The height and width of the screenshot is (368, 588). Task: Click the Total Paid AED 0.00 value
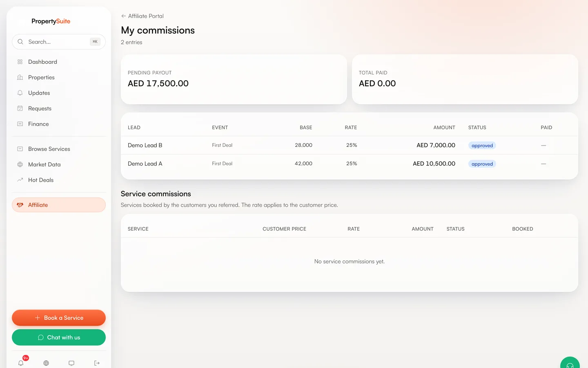[377, 83]
